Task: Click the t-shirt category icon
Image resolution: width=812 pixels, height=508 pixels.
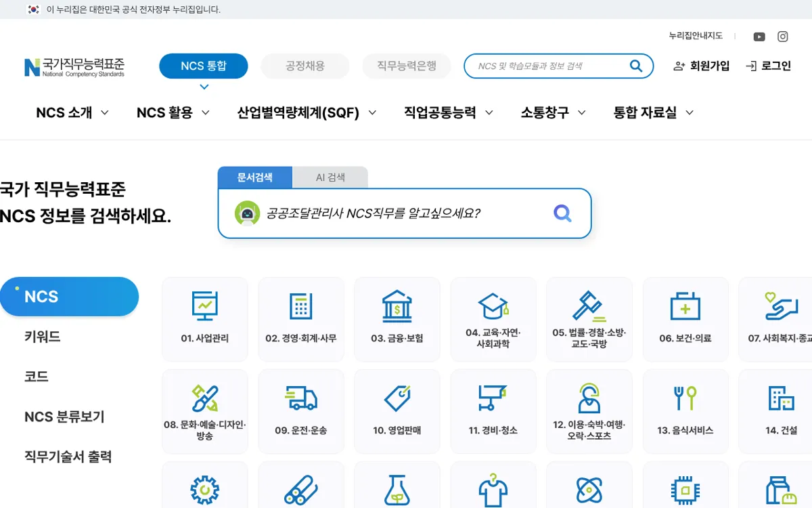Action: click(x=493, y=490)
